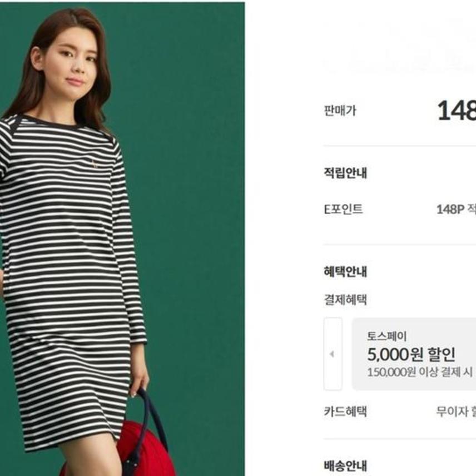This screenshot has height=476, width=476.
Task: Click the 적립안내 section heading
Action: pyautogui.click(x=345, y=173)
